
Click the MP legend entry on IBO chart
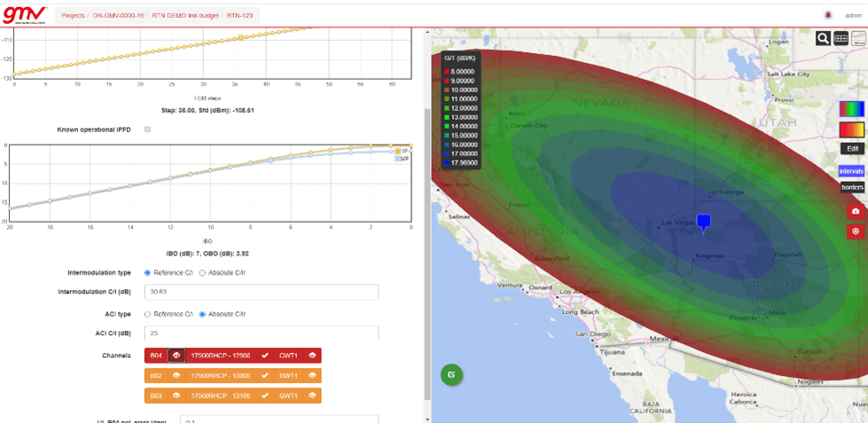click(x=402, y=159)
